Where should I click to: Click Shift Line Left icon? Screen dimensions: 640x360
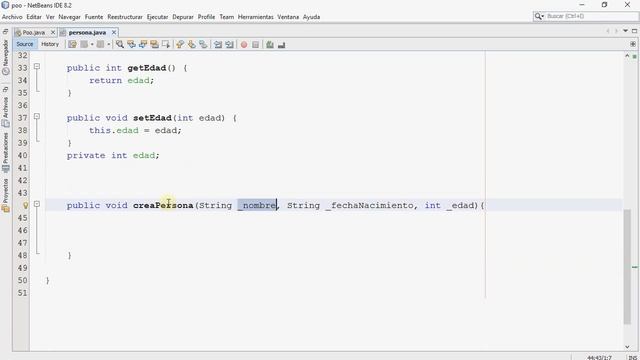tap(218, 44)
